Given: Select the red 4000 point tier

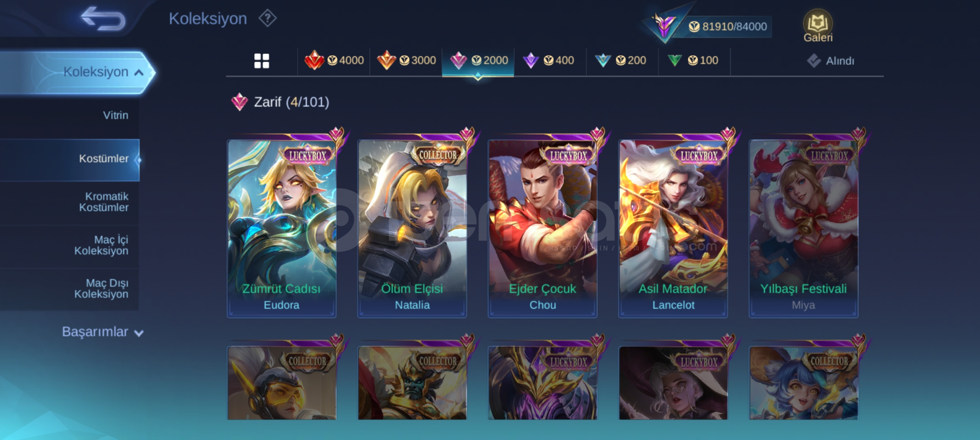Looking at the screenshot, I should [334, 61].
